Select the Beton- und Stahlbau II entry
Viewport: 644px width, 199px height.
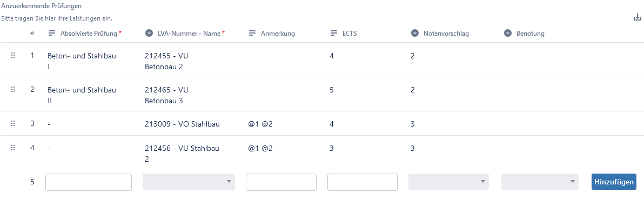pyautogui.click(x=82, y=94)
